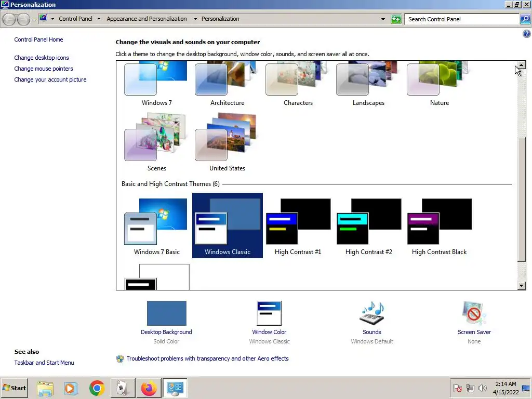
Task: Click the search magnifier button
Action: (x=525, y=19)
